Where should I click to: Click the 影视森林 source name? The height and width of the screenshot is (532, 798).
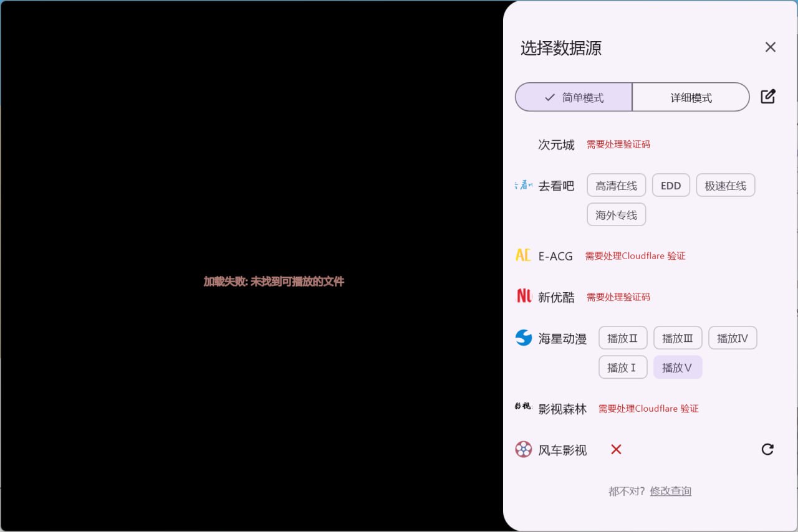pyautogui.click(x=563, y=409)
